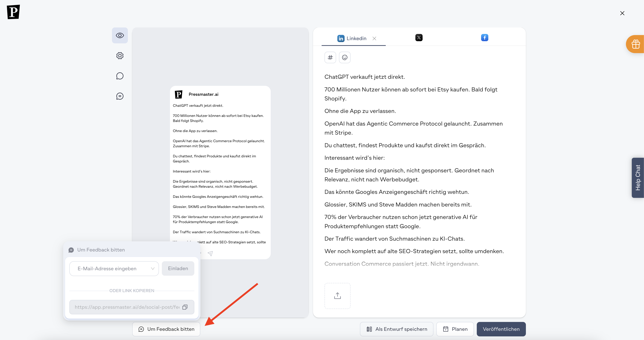Close the post editor with top-right X
644x340 pixels.
point(622,13)
